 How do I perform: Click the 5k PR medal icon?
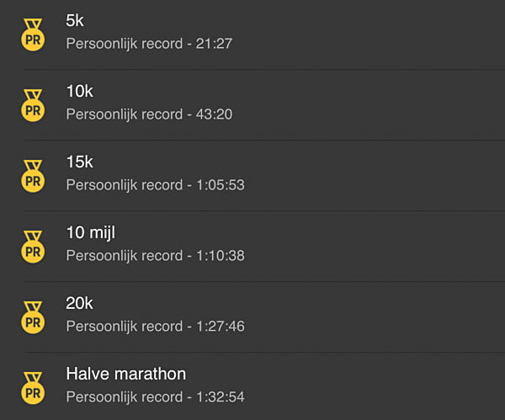33,35
